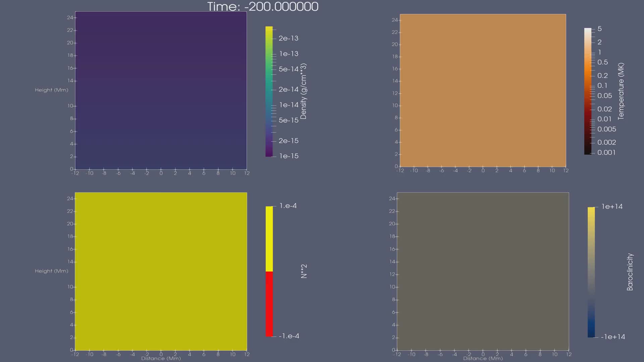Click inside the orange temperature plot

483,90
